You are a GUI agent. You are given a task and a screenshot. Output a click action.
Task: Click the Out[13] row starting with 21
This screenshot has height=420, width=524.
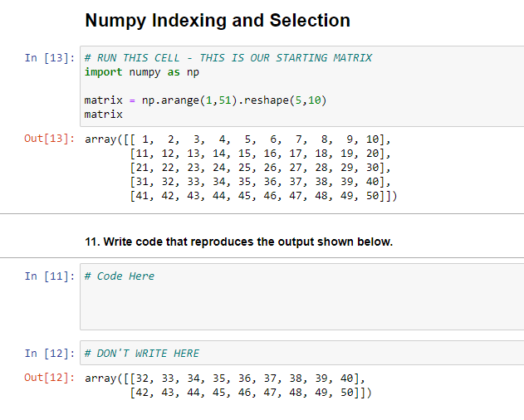pyautogui.click(x=260, y=168)
